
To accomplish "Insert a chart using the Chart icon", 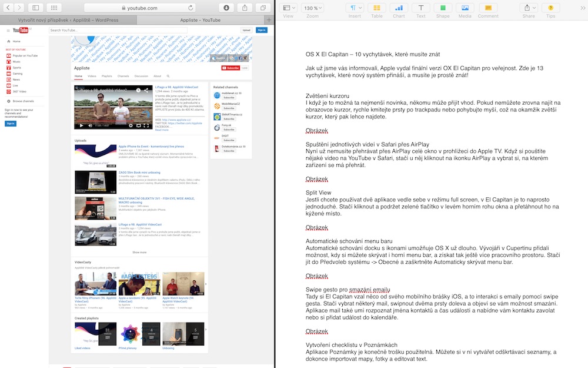I will point(399,8).
